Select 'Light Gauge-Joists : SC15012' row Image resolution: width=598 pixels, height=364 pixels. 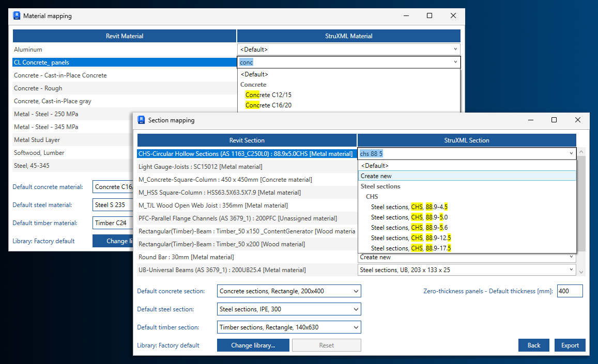point(247,167)
